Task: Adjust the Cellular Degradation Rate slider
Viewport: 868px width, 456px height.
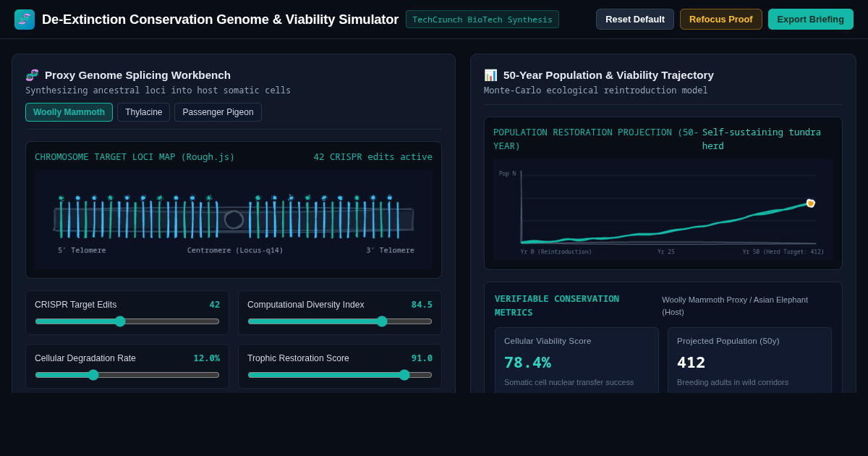Action: tap(127, 375)
